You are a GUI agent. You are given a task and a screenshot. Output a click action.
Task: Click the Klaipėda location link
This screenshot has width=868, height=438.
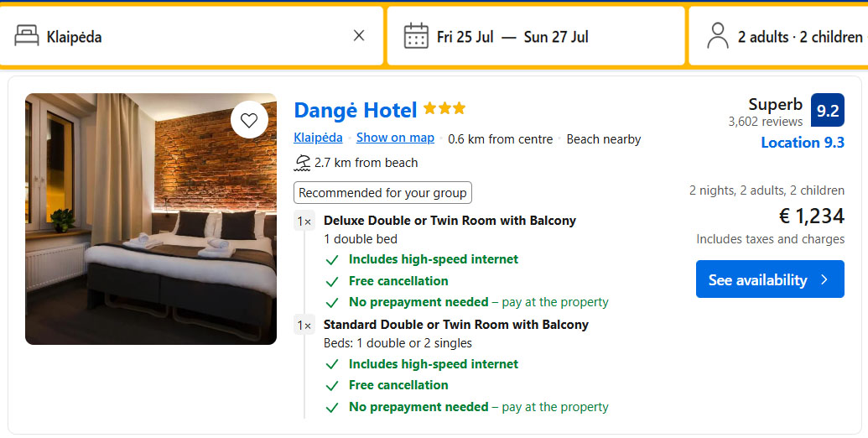coord(318,138)
